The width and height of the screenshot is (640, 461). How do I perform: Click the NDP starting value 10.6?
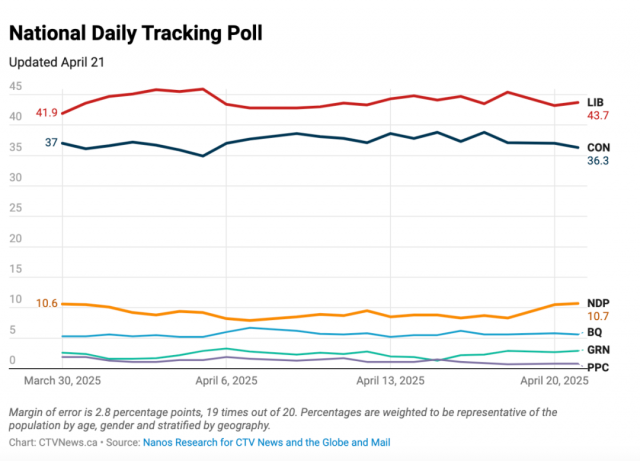(46, 303)
